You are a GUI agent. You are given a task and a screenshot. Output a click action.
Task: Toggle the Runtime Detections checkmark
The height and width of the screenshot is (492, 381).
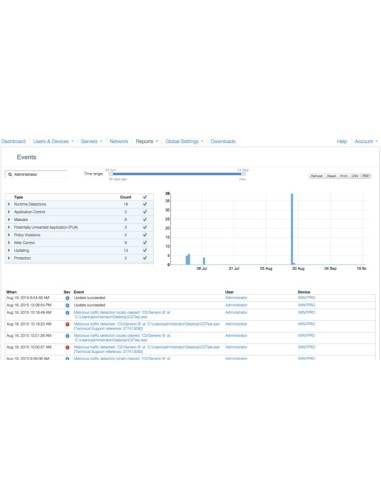145,204
